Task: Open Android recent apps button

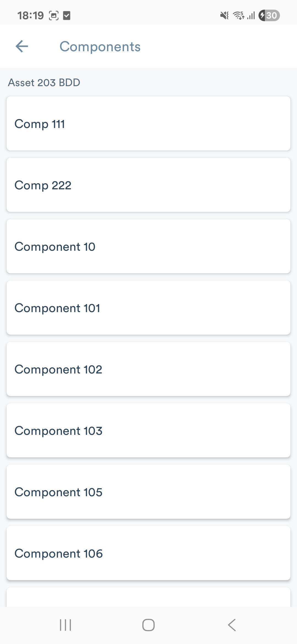Action: click(65, 625)
